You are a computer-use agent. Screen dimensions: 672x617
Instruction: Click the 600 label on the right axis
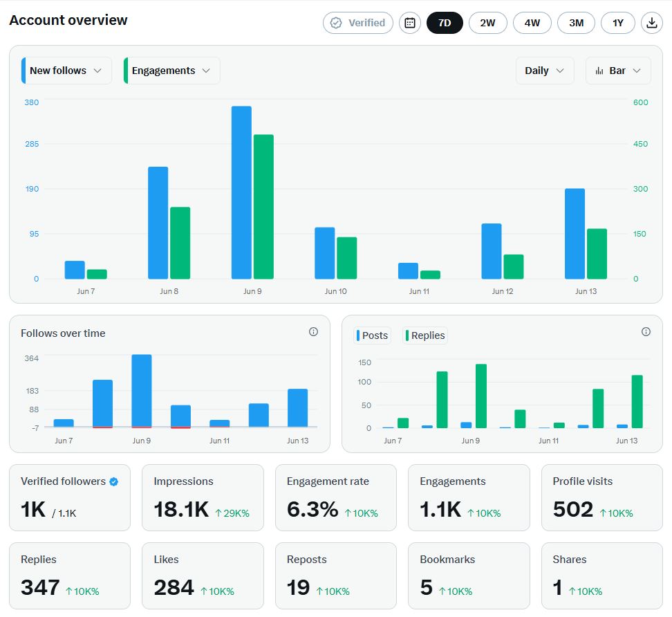click(x=640, y=102)
